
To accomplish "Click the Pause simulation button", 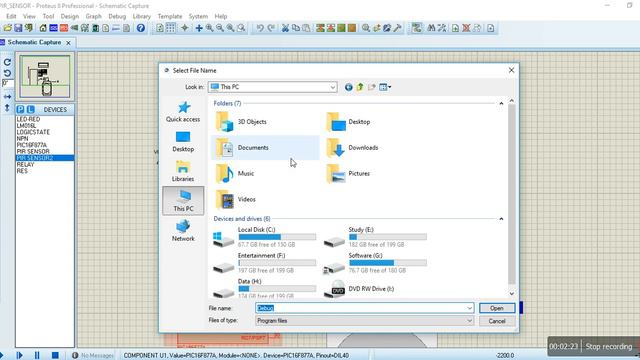I will 37,355.
